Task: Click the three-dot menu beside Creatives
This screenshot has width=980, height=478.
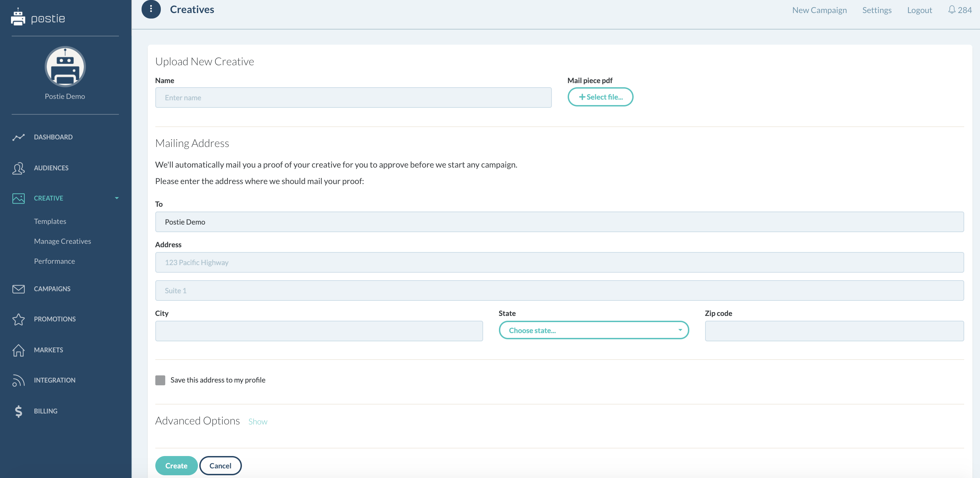Action: tap(151, 9)
